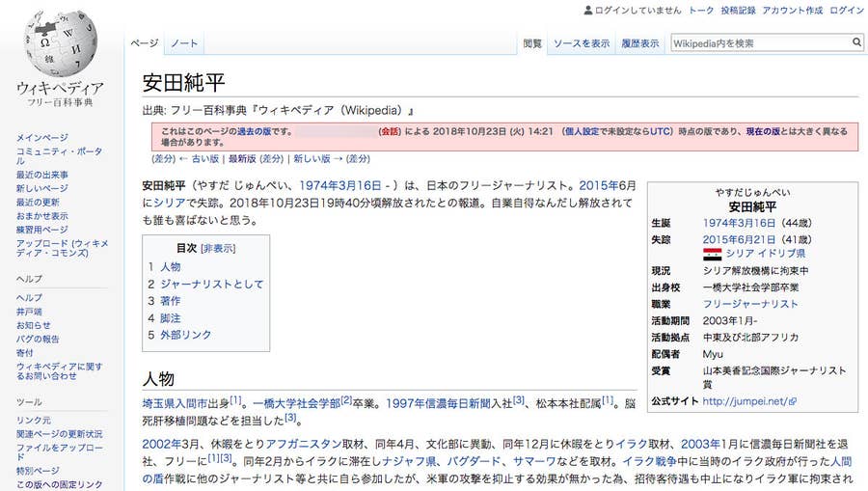This screenshot has width=868, height=491.
Task: Open the ページ tab
Action: click(x=145, y=43)
